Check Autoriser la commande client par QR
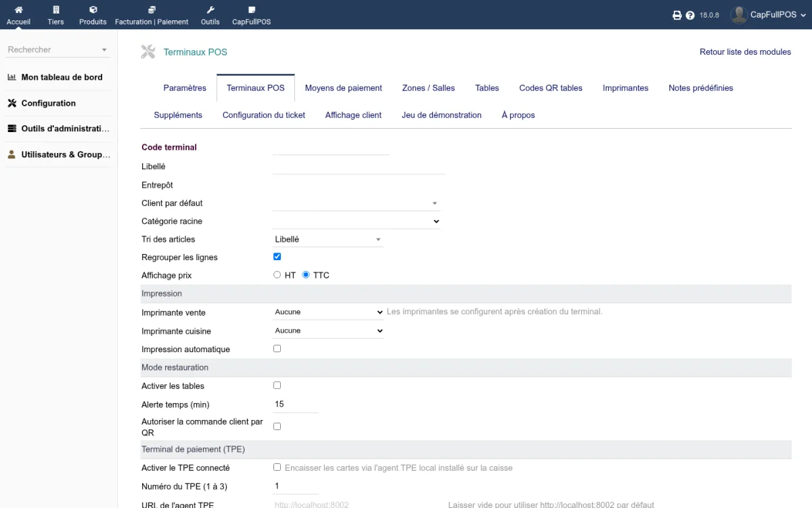 coord(277,427)
